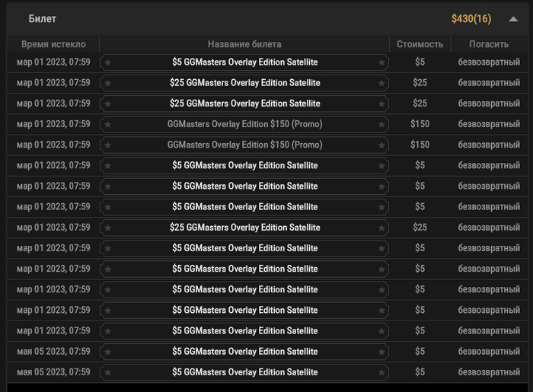Click the Погасить column header
Screen dimensions: 533x392
[489, 44]
